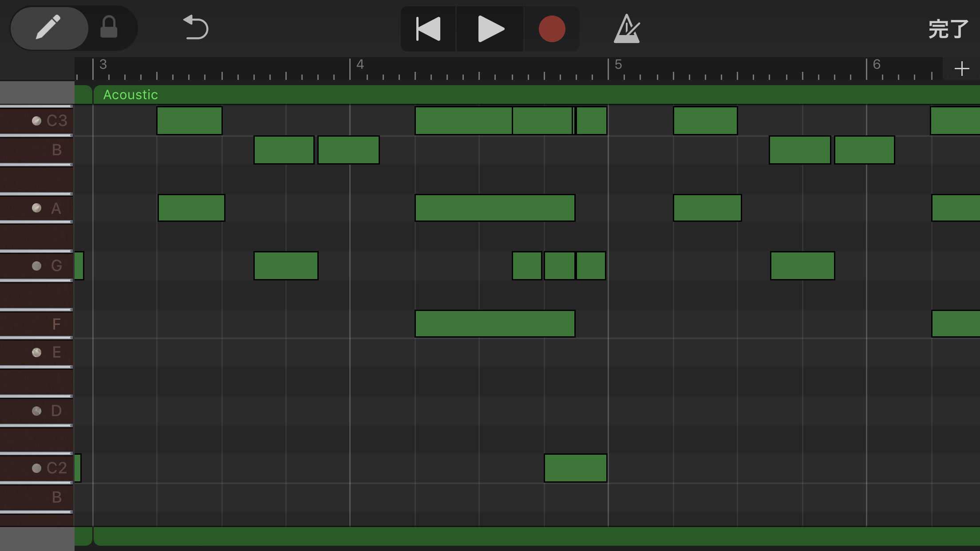Select first C3 note in bar 3
980x551 pixels.
tap(190, 121)
